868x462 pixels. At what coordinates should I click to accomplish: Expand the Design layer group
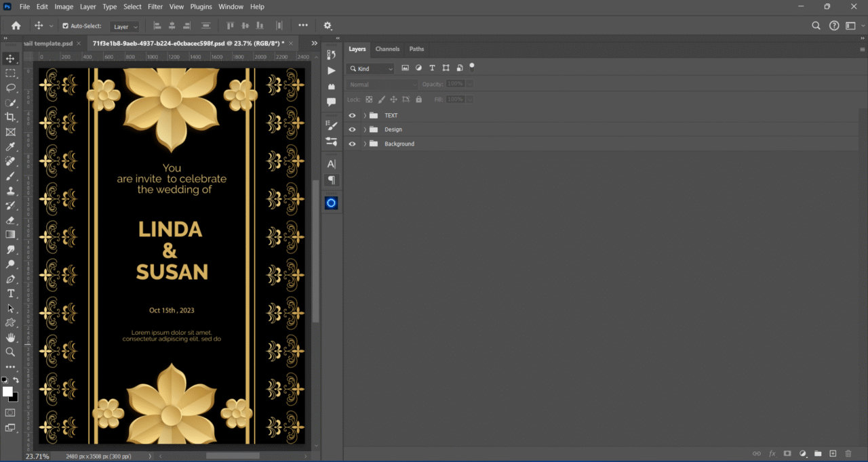point(365,129)
